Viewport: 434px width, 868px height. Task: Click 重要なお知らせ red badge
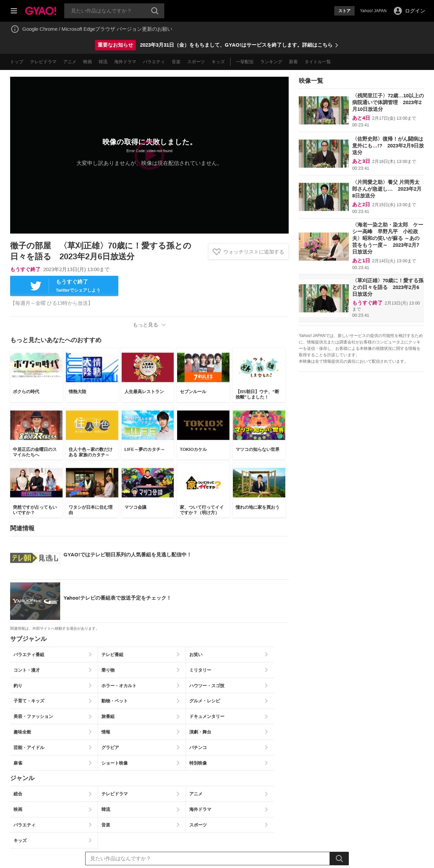click(x=115, y=45)
